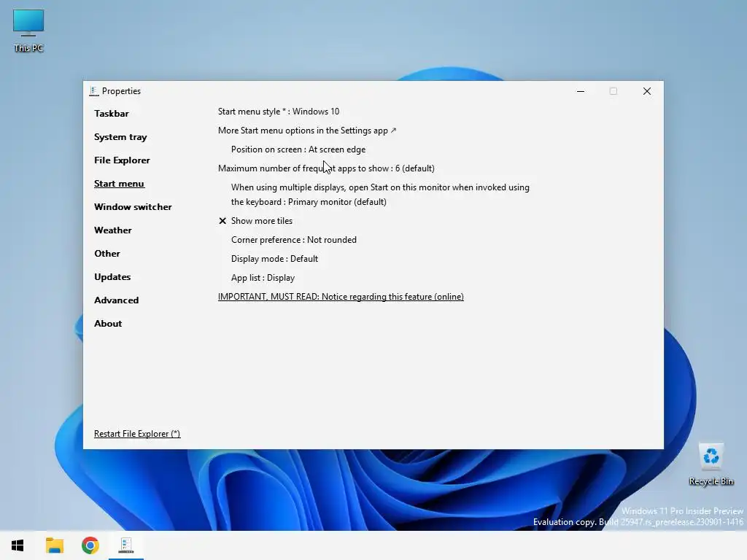Change the multiple-displays Start monitor option
This screenshot has height=560, width=747.
click(380, 194)
